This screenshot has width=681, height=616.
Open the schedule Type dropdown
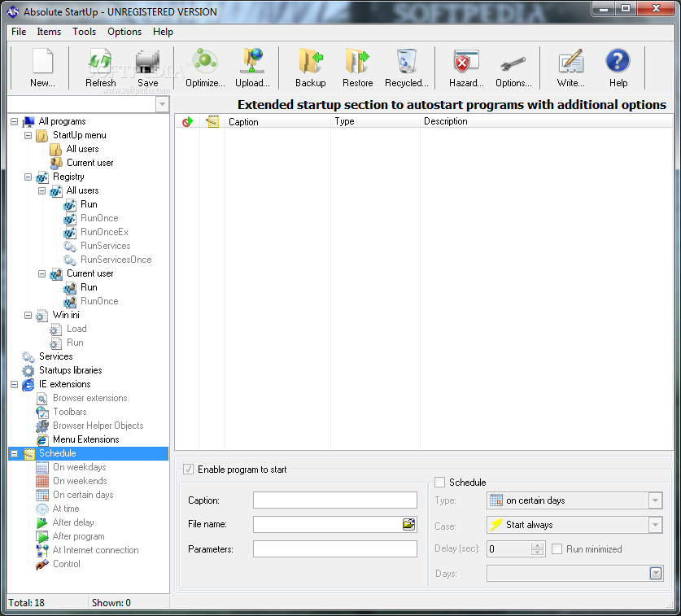tap(656, 500)
